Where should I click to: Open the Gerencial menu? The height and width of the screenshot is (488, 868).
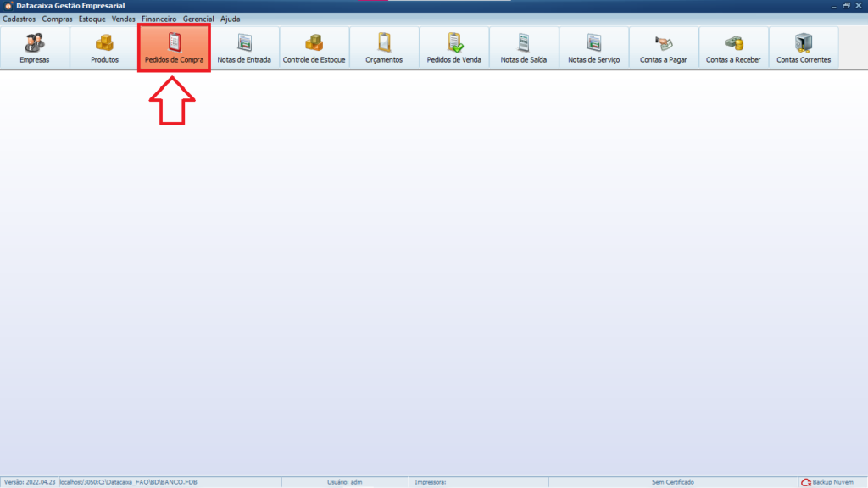tap(198, 19)
